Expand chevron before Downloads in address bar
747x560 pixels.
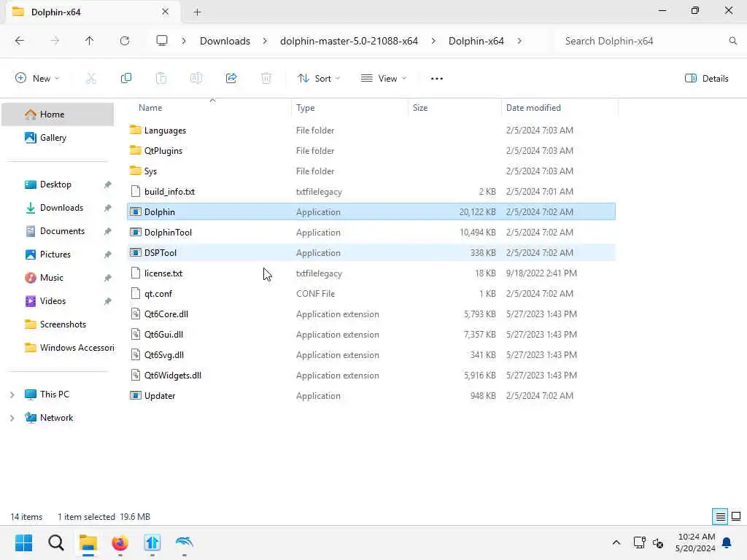(184, 41)
